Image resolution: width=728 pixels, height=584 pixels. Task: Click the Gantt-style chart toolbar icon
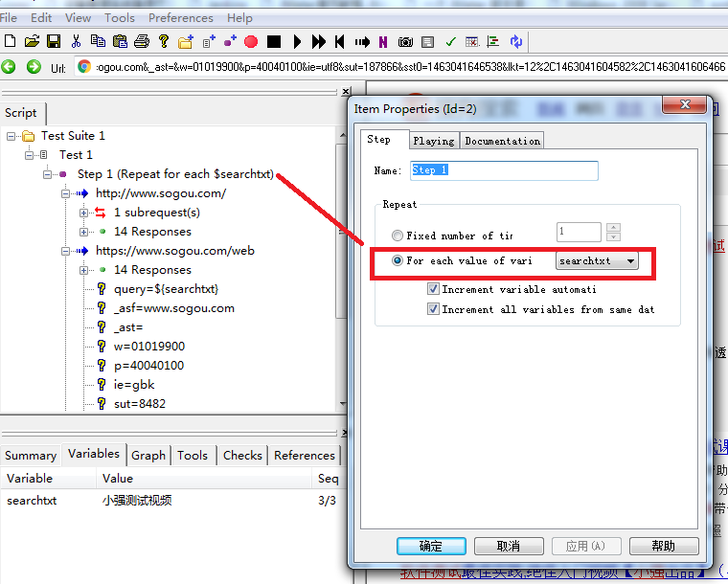pyautogui.click(x=493, y=42)
